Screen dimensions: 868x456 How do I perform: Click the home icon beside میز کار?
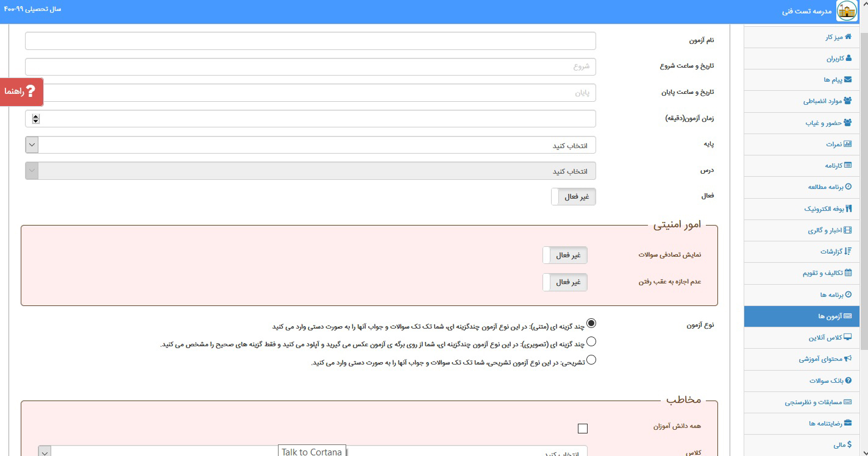(848, 37)
